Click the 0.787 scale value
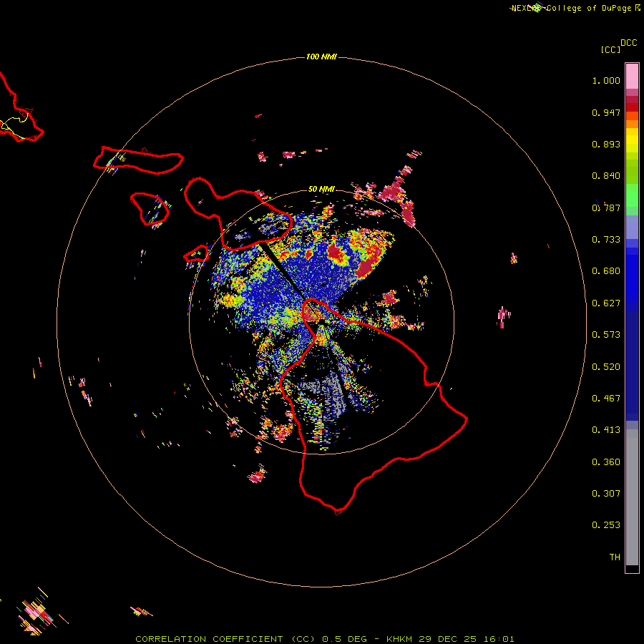Screen dimensions: 644x644 click(x=606, y=208)
